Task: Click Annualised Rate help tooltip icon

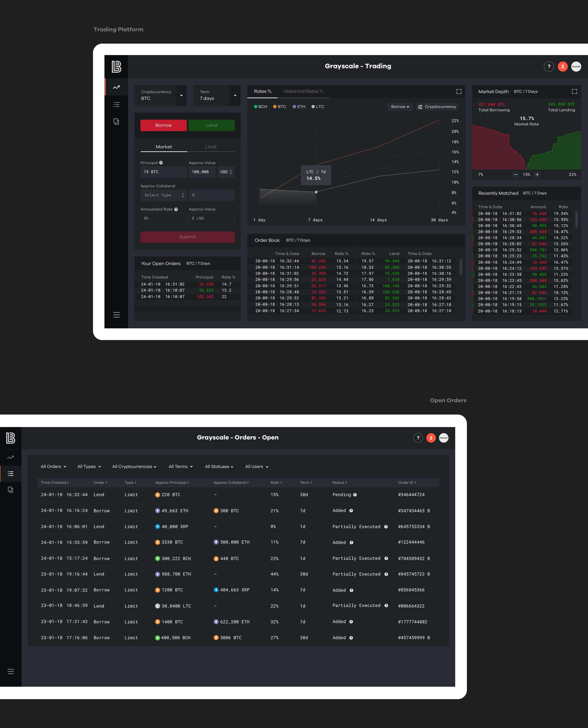Action: tap(176, 209)
